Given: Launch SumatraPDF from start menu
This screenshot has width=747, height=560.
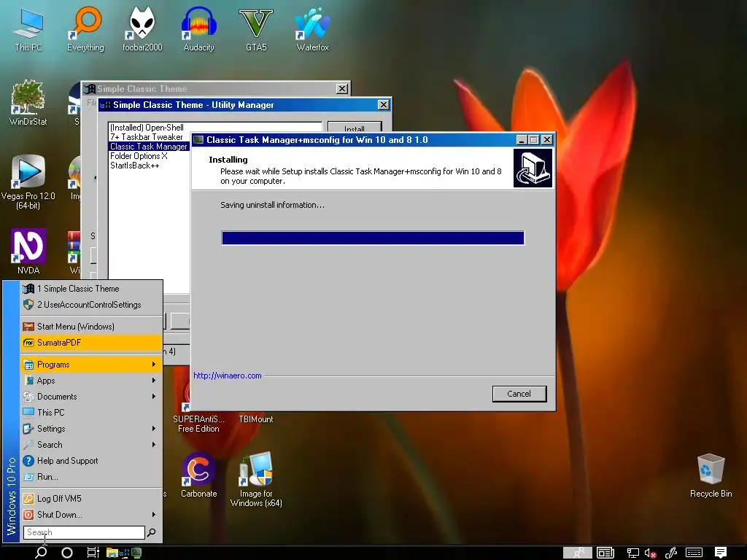Looking at the screenshot, I should (x=91, y=343).
